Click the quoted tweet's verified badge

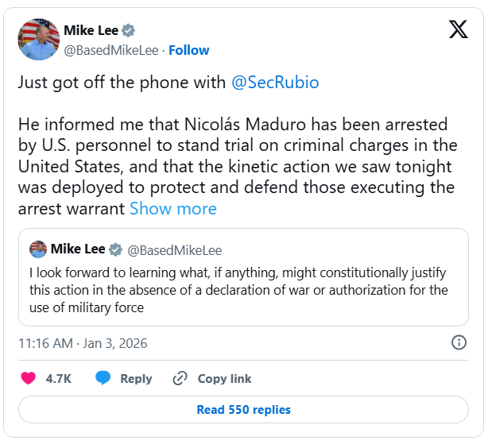115,250
